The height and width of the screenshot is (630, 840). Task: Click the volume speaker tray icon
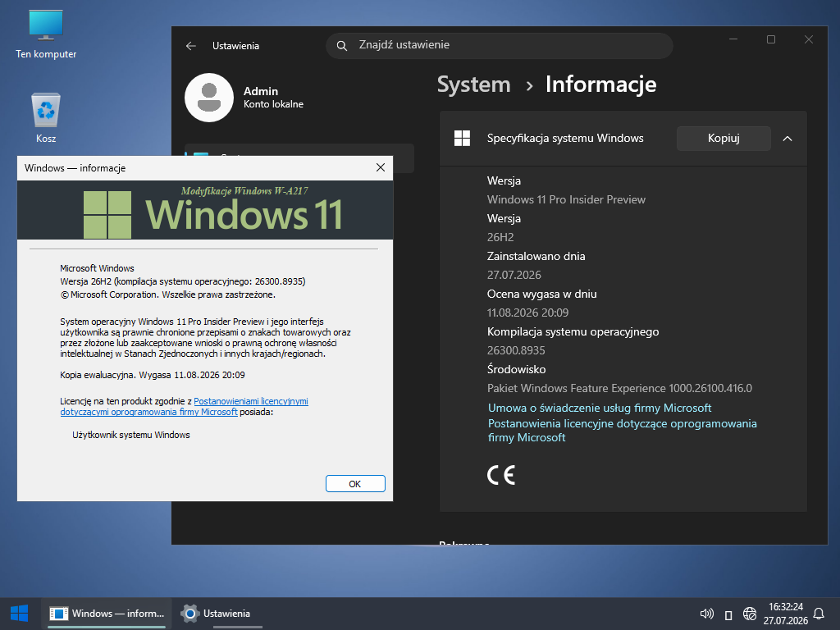coord(706,614)
